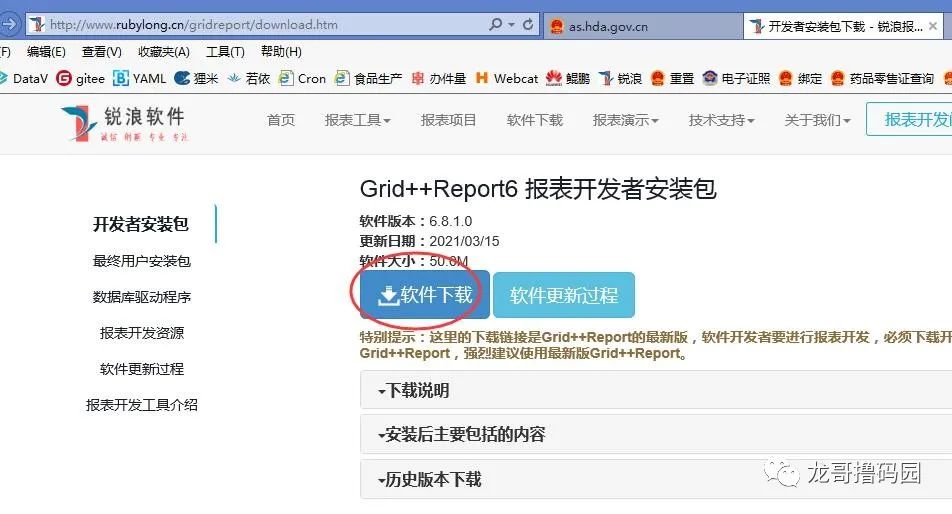Refresh the page with reload icon
The image size is (952, 514).
528,24
